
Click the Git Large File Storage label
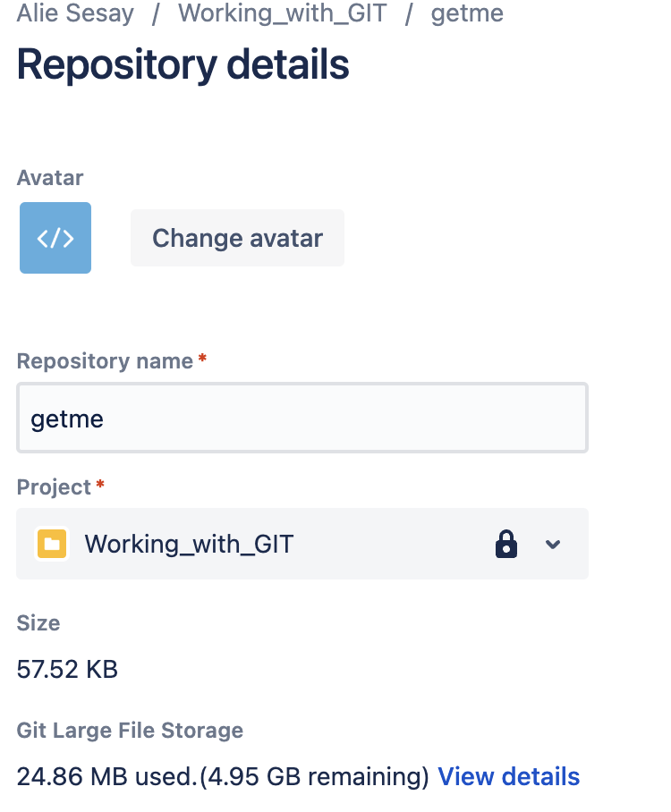pyautogui.click(x=130, y=731)
